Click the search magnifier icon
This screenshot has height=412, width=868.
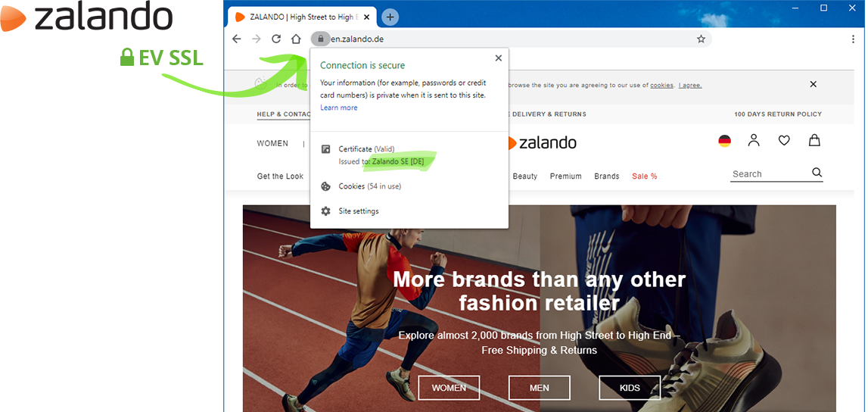click(x=817, y=173)
